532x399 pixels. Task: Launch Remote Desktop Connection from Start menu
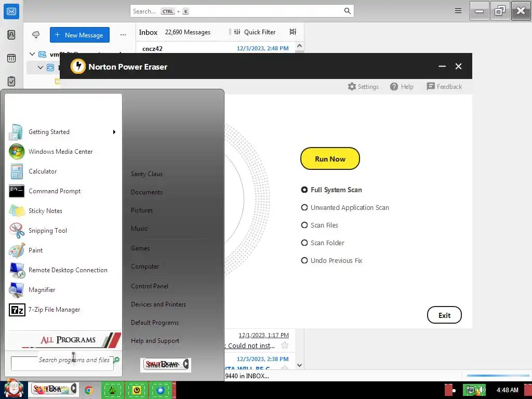63,270
